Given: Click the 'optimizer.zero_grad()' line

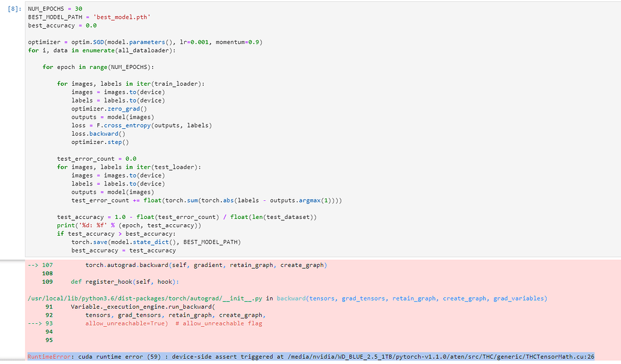Looking at the screenshot, I should [x=109, y=109].
